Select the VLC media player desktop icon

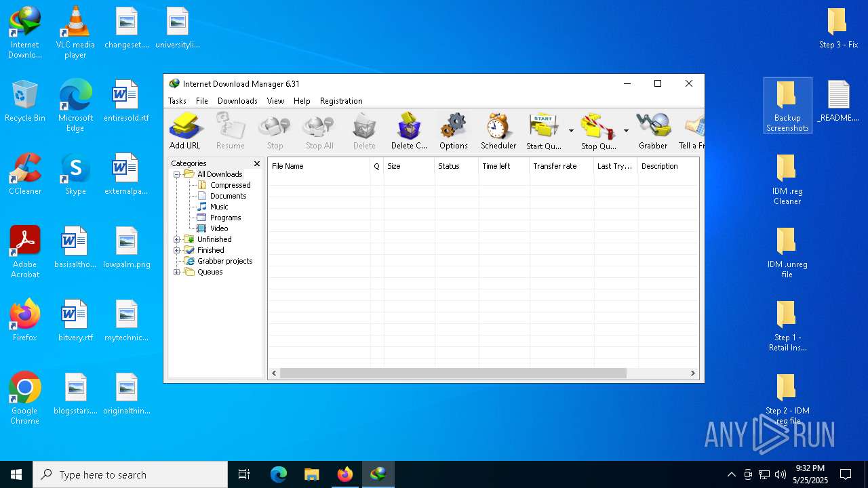coord(75,33)
